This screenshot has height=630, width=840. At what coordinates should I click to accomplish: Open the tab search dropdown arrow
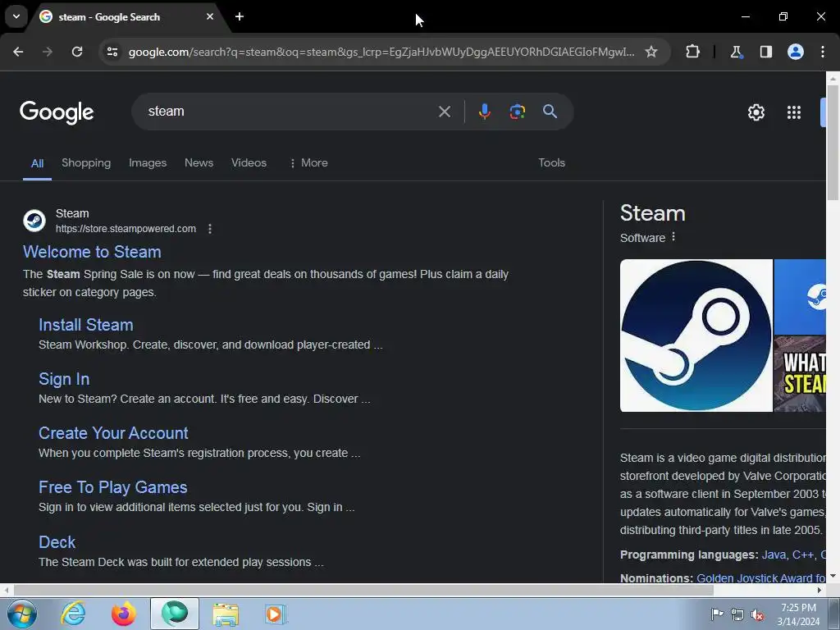(16, 16)
